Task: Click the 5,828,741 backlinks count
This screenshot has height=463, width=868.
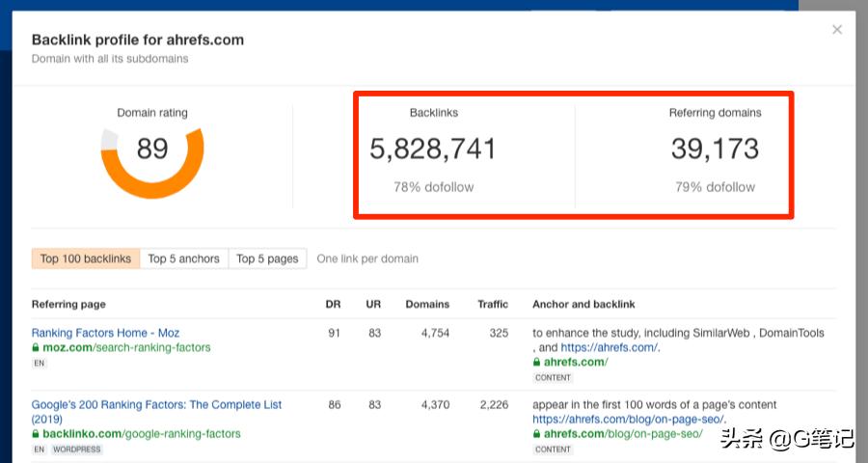Action: (433, 149)
